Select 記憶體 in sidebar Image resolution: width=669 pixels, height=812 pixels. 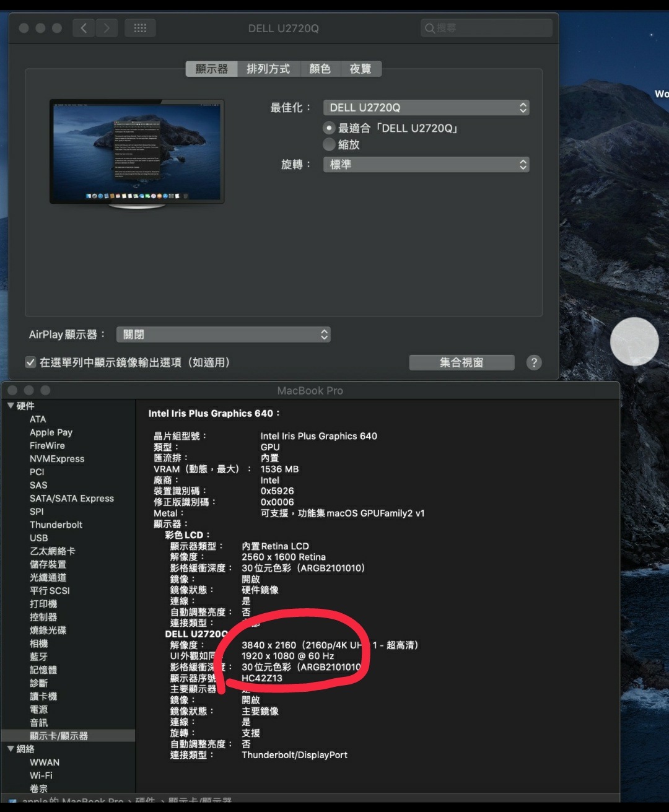pyautogui.click(x=43, y=670)
